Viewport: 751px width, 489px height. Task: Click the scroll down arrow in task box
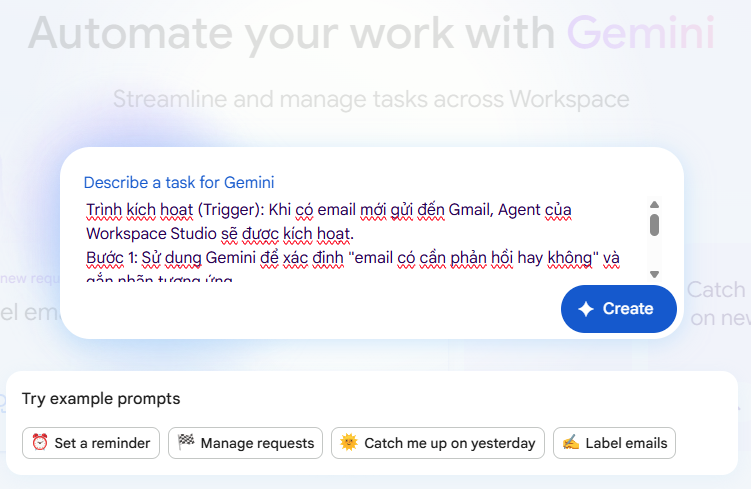[x=654, y=273]
